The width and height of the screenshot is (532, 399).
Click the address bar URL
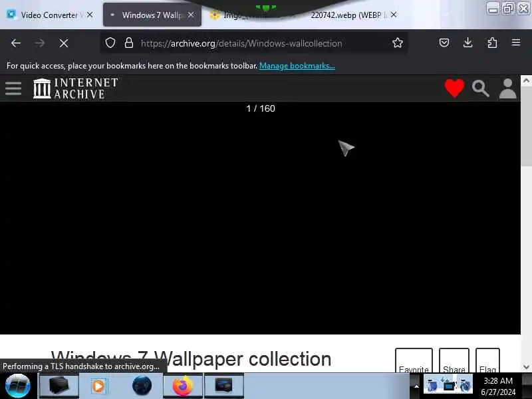point(241,43)
